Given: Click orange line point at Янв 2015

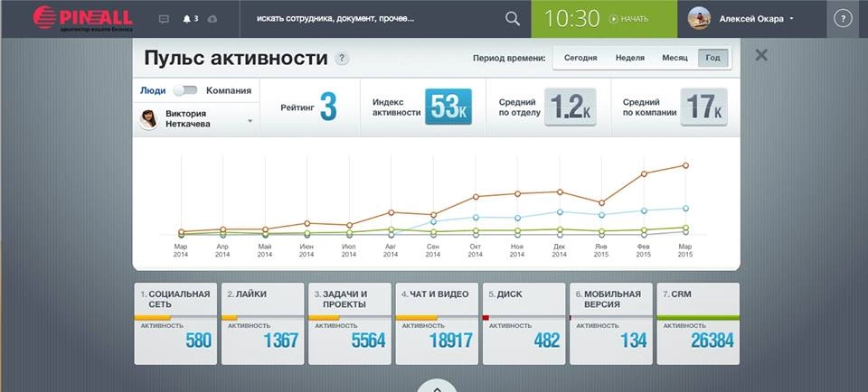Looking at the screenshot, I should pos(602,202).
